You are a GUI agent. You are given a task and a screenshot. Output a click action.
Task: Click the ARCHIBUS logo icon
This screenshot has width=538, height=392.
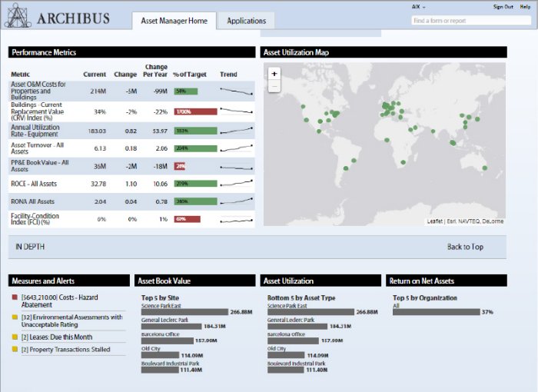tap(17, 15)
